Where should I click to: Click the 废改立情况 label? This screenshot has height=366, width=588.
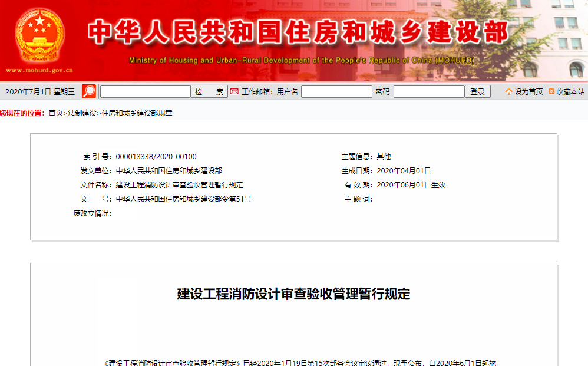[x=93, y=213]
